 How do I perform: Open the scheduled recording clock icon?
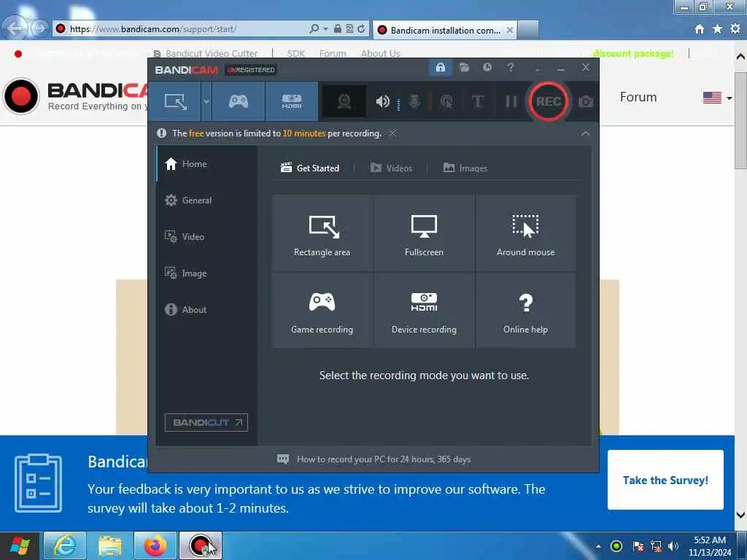(x=487, y=68)
